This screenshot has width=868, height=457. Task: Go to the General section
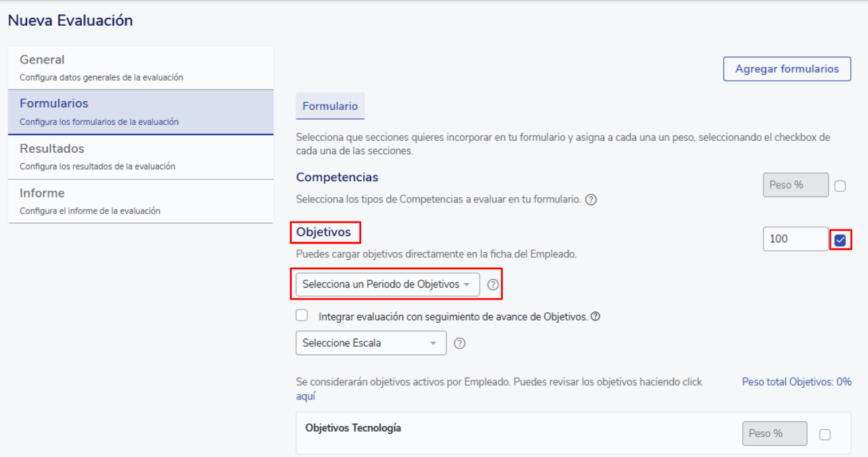(140, 67)
